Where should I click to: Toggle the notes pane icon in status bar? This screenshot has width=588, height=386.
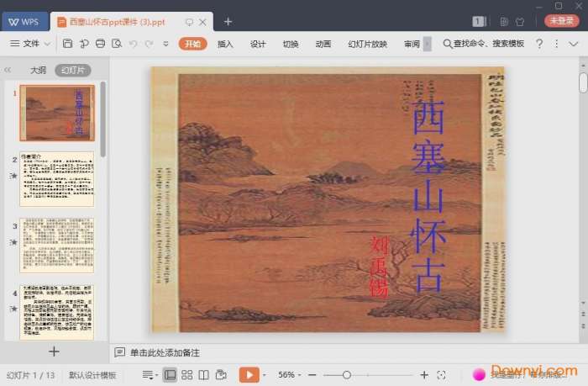pos(148,375)
